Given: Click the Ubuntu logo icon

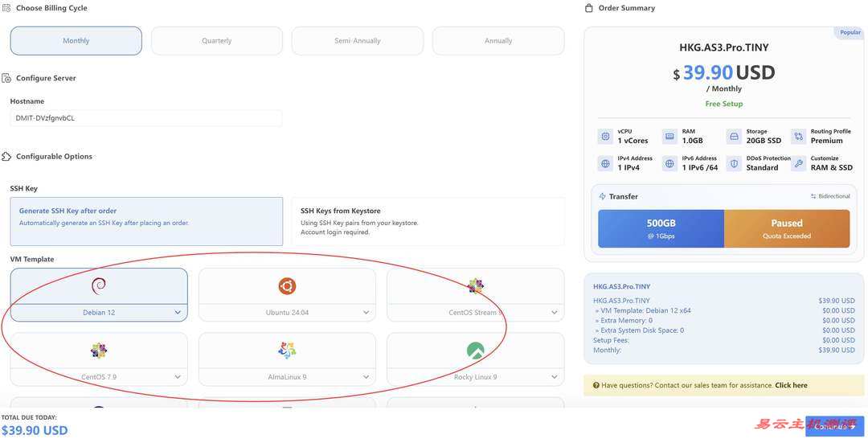Looking at the screenshot, I should pos(287,285).
